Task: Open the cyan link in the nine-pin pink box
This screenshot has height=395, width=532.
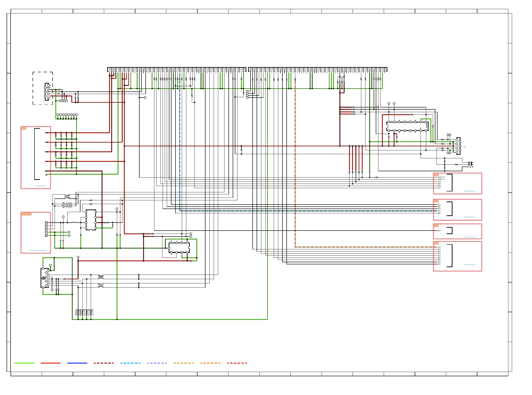Action: 470,265
